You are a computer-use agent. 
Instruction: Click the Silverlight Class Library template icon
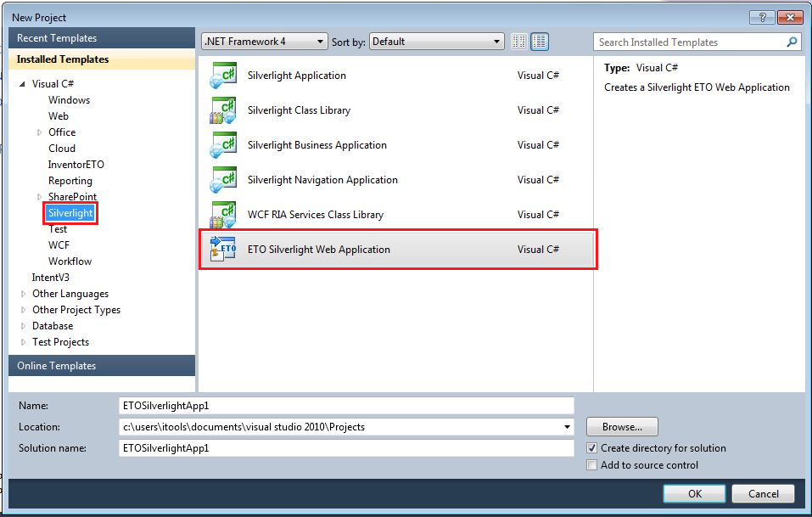[222, 110]
